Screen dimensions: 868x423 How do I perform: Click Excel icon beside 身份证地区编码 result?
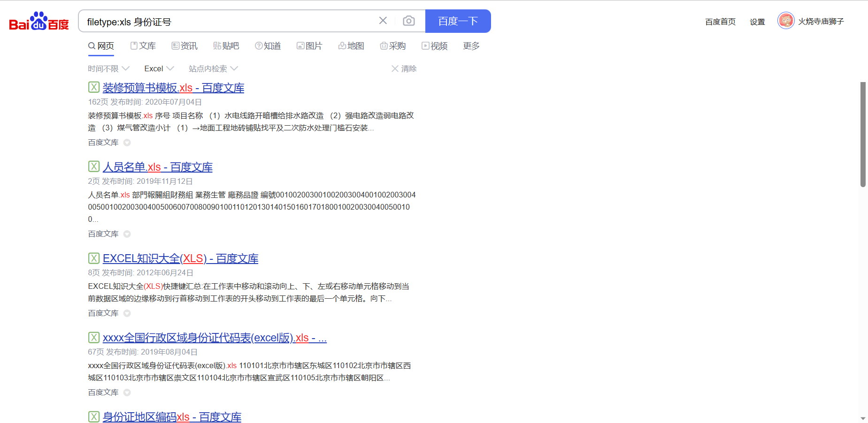tap(94, 416)
